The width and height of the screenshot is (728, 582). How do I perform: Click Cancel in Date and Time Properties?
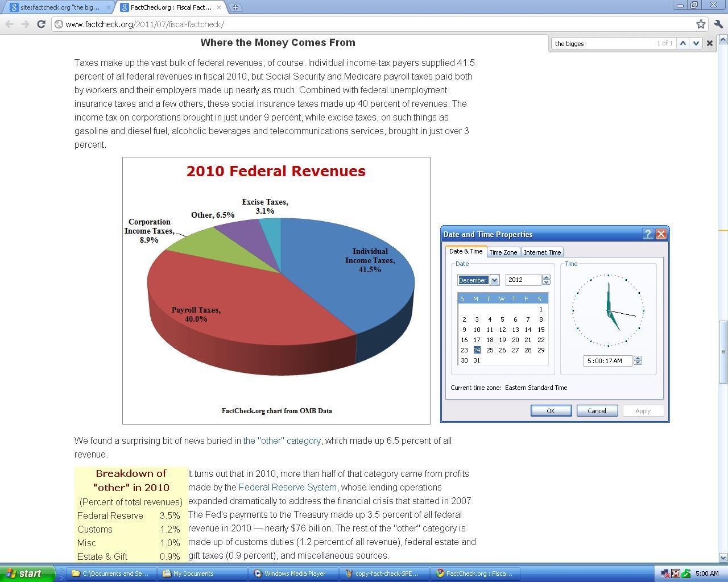[597, 410]
